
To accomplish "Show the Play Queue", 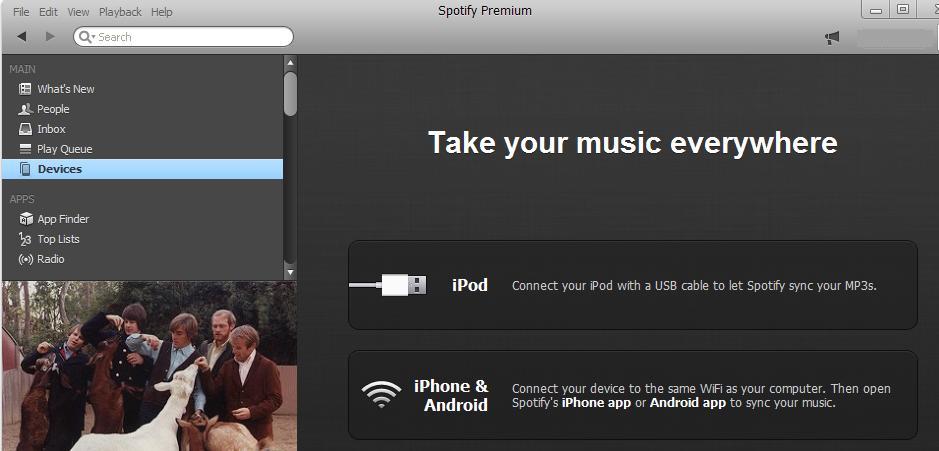I will (x=65, y=149).
